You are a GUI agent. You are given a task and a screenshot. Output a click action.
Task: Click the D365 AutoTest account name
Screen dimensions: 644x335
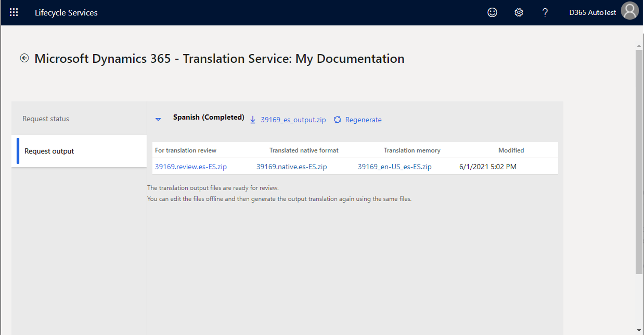pos(592,13)
